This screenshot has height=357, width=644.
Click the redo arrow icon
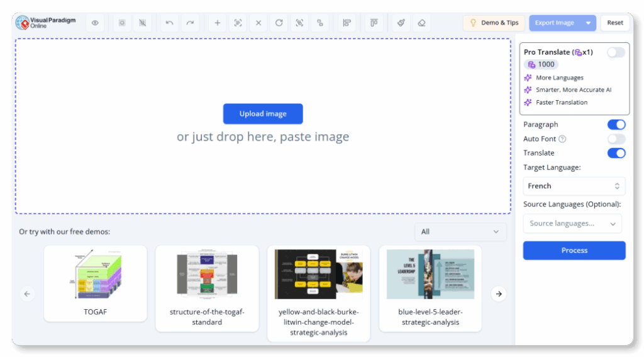190,23
